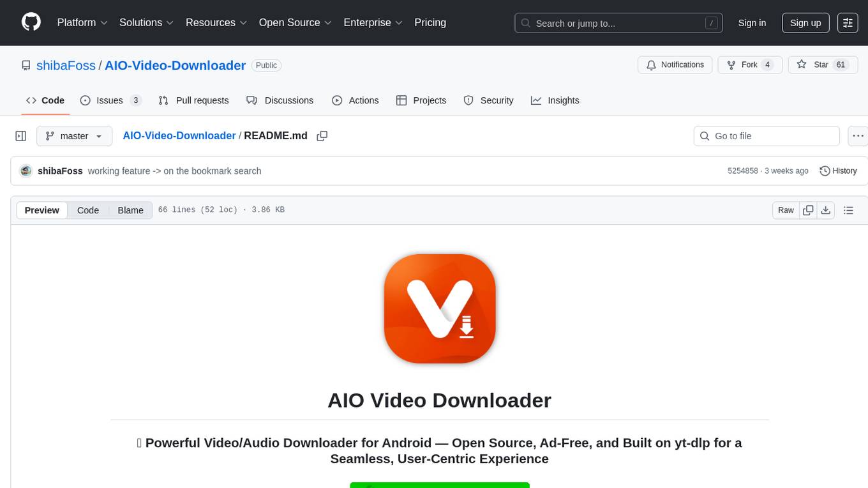Click the Notifications bell button
The height and width of the screenshot is (488, 868).
[675, 65]
